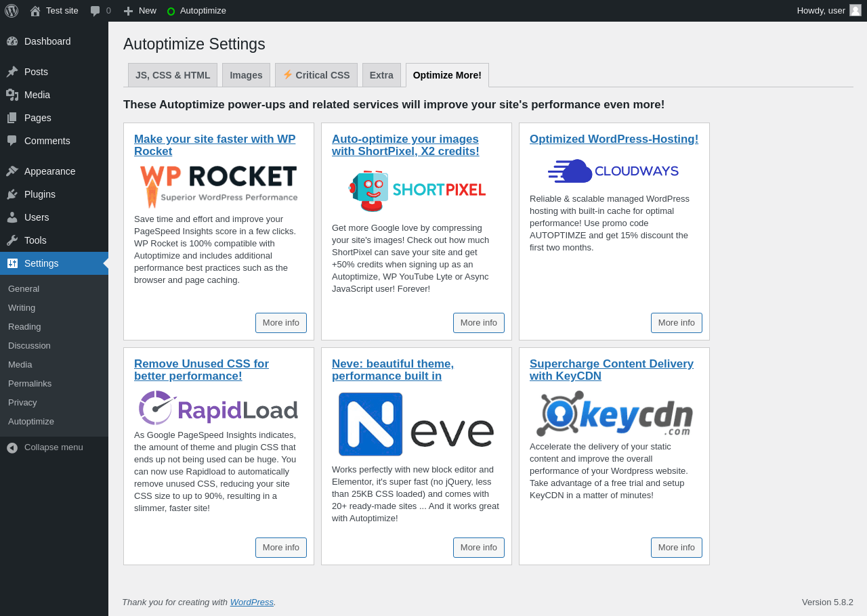This screenshot has width=867, height=616.
Task: Click the Posts pushpin icon
Action: pos(12,72)
